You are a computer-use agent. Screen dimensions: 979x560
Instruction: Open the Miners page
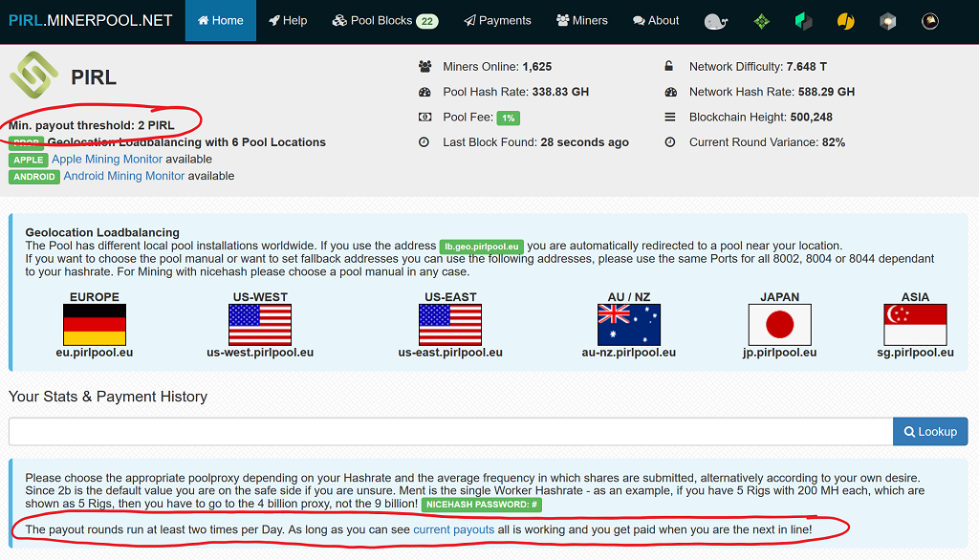(x=582, y=21)
